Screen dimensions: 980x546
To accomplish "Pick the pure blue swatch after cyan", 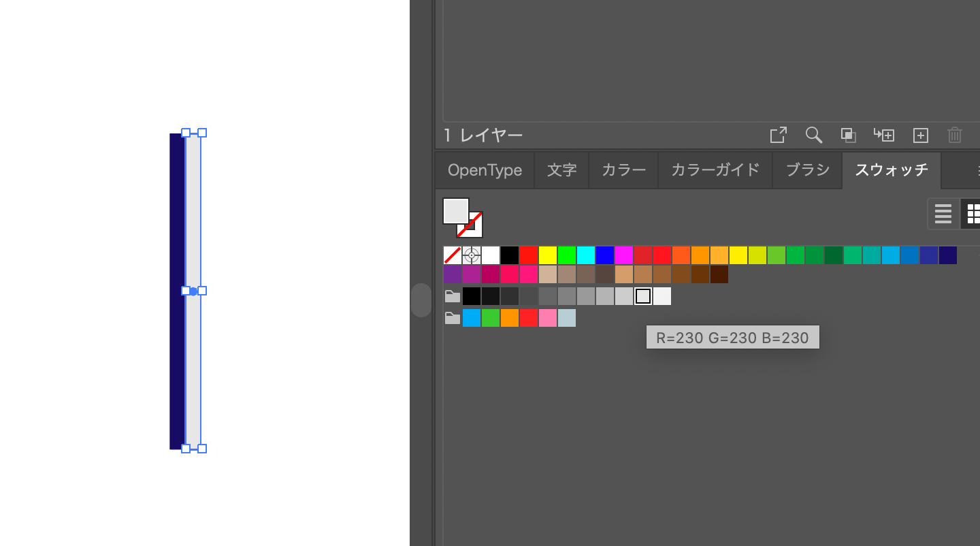I will point(605,255).
